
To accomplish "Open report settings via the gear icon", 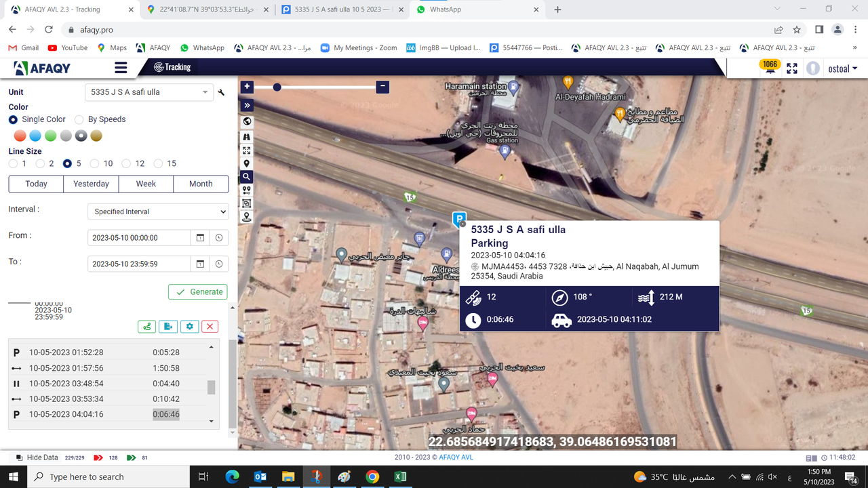I will click(189, 326).
